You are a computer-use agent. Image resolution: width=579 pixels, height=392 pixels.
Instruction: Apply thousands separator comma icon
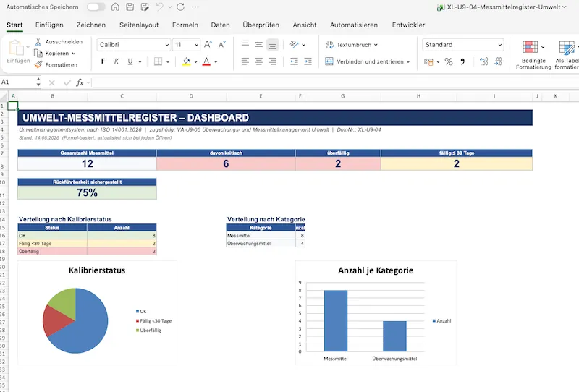click(462, 61)
